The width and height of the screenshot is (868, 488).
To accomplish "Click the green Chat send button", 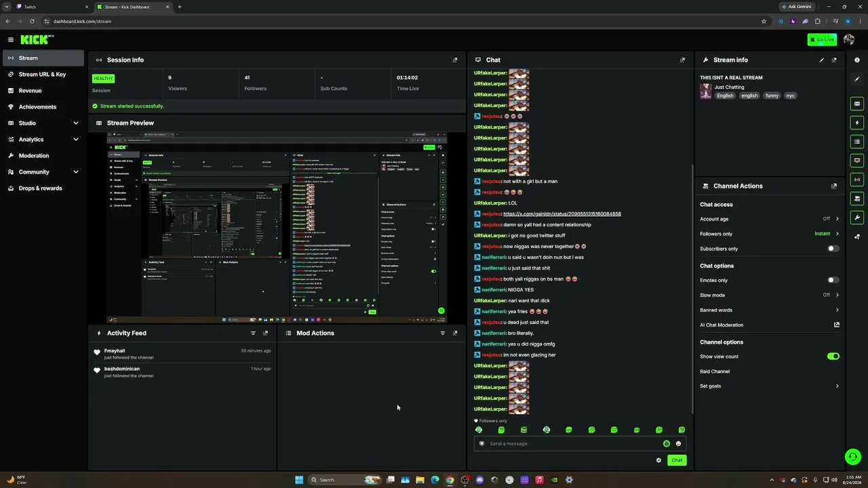I will pyautogui.click(x=677, y=460).
